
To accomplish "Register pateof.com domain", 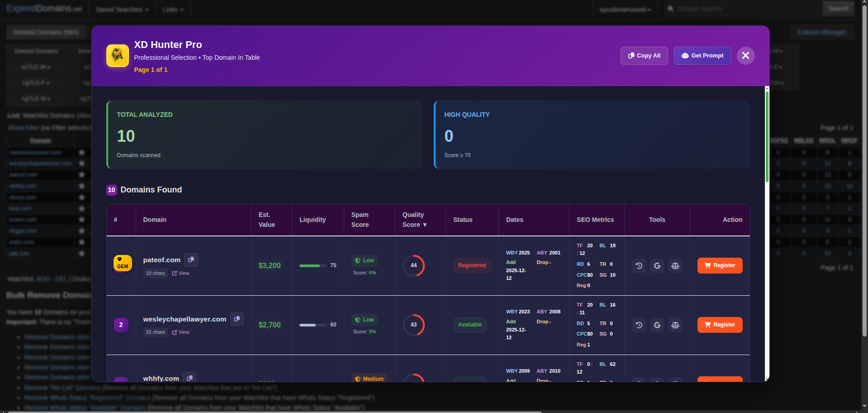I will tap(719, 266).
